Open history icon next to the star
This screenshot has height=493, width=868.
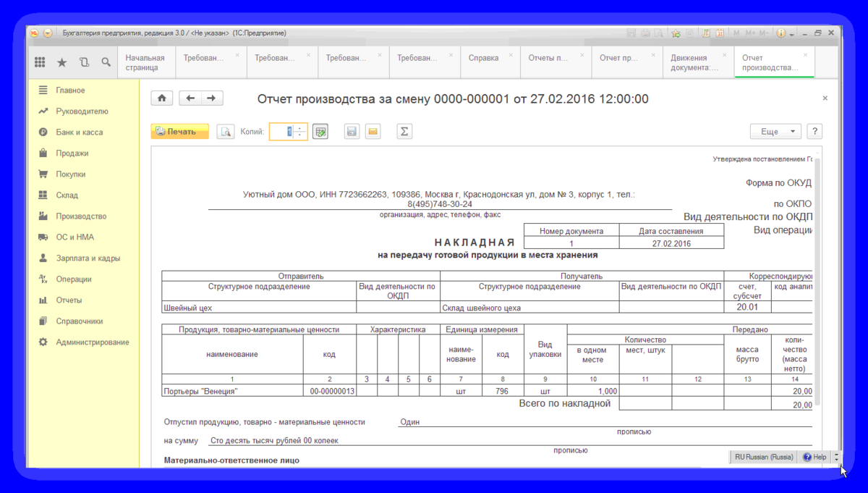pos(84,63)
